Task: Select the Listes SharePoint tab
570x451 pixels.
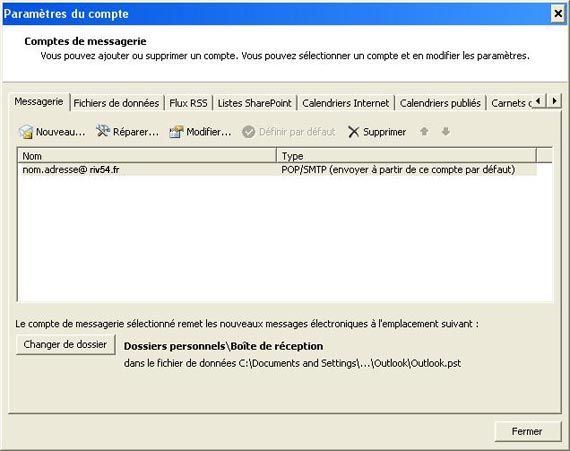Action: 254,103
